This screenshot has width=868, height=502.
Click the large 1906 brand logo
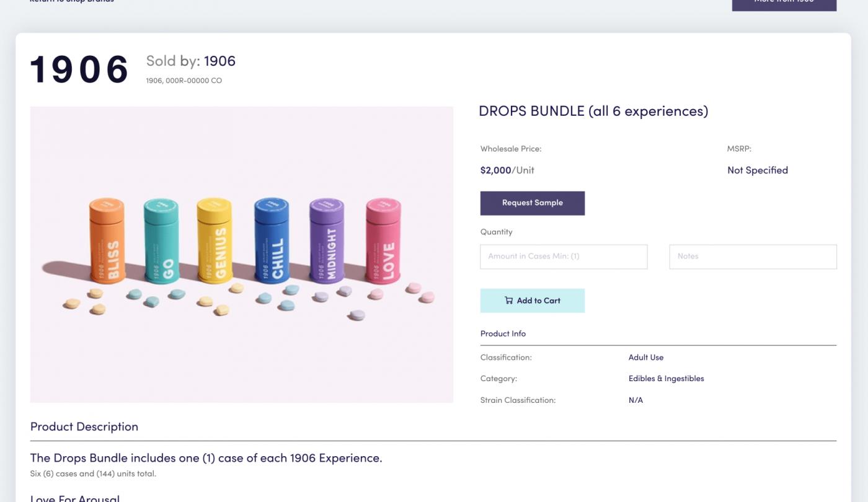pos(79,69)
